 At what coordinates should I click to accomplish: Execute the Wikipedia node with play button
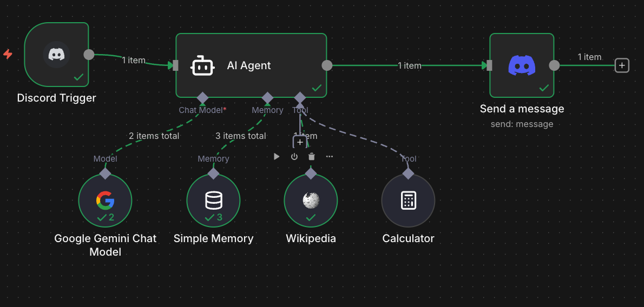pyautogui.click(x=277, y=157)
